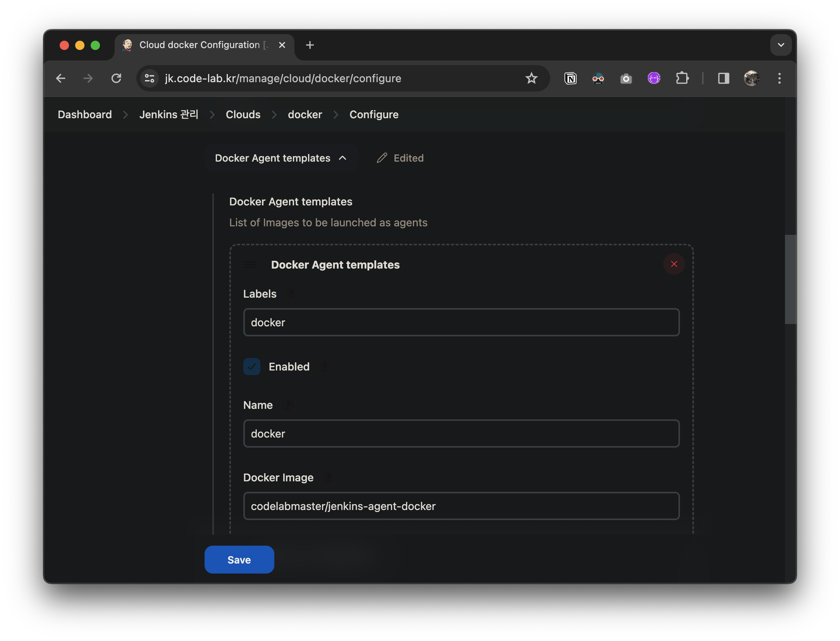840x641 pixels.
Task: Expand the Clouds breadcrumb chevron
Action: pyautogui.click(x=274, y=115)
